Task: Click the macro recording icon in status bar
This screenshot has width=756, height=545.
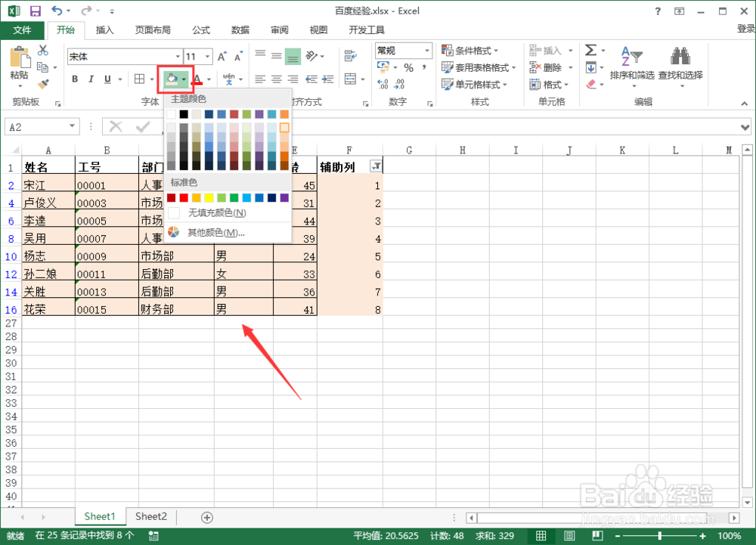Action: 153,536
